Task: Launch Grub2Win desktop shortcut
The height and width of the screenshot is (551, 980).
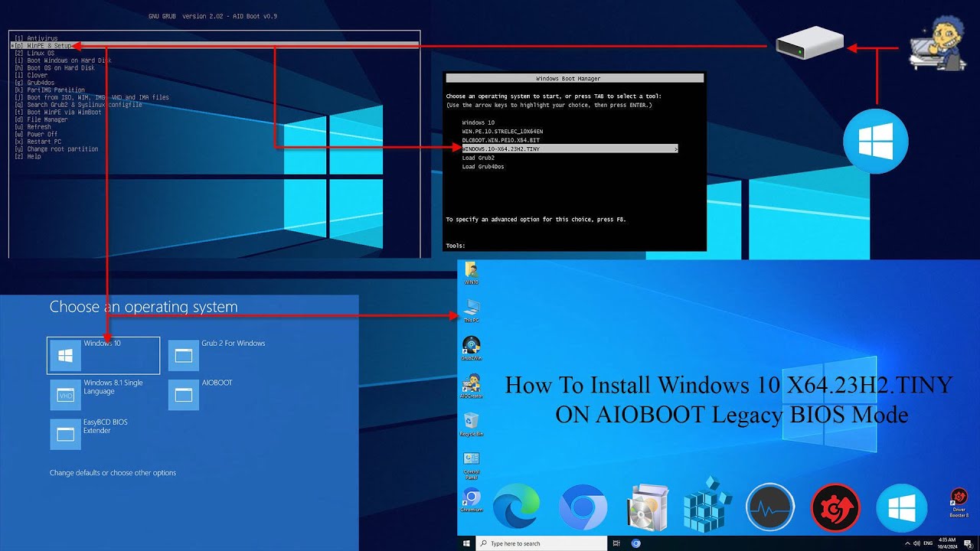Action: [471, 348]
